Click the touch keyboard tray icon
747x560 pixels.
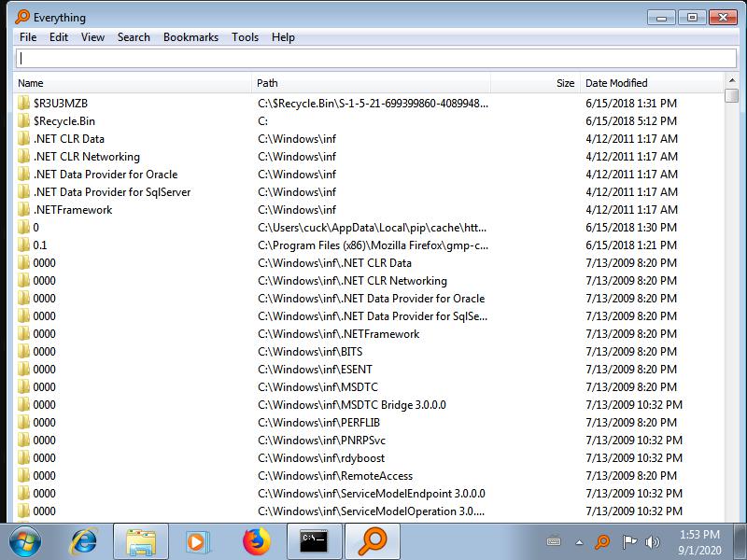(554, 541)
